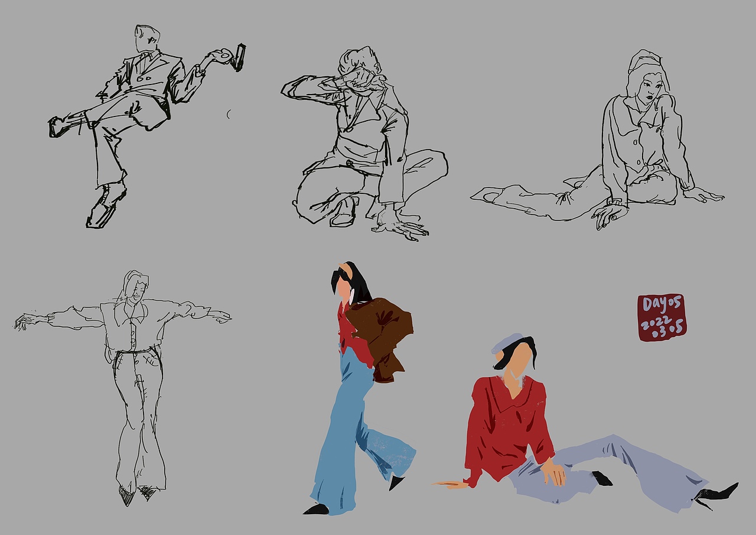Select the colored seated figure wearing a beret

click(x=586, y=422)
